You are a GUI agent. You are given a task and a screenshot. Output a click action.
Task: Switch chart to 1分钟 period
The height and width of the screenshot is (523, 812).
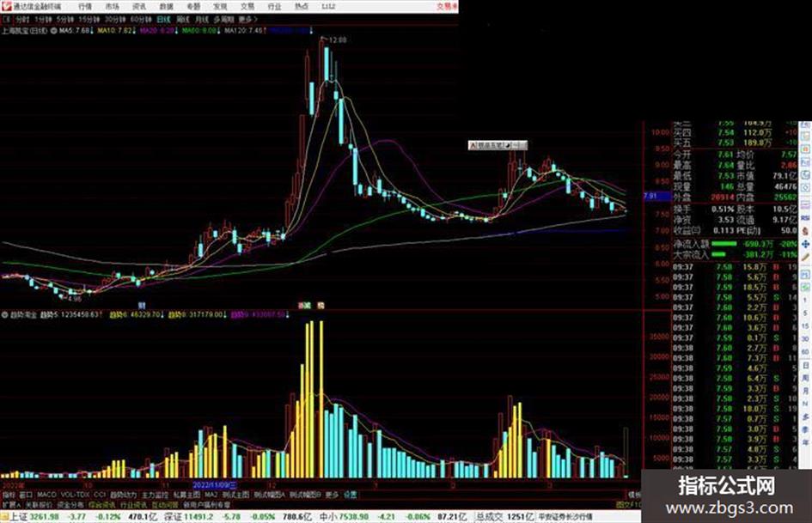[x=43, y=19]
